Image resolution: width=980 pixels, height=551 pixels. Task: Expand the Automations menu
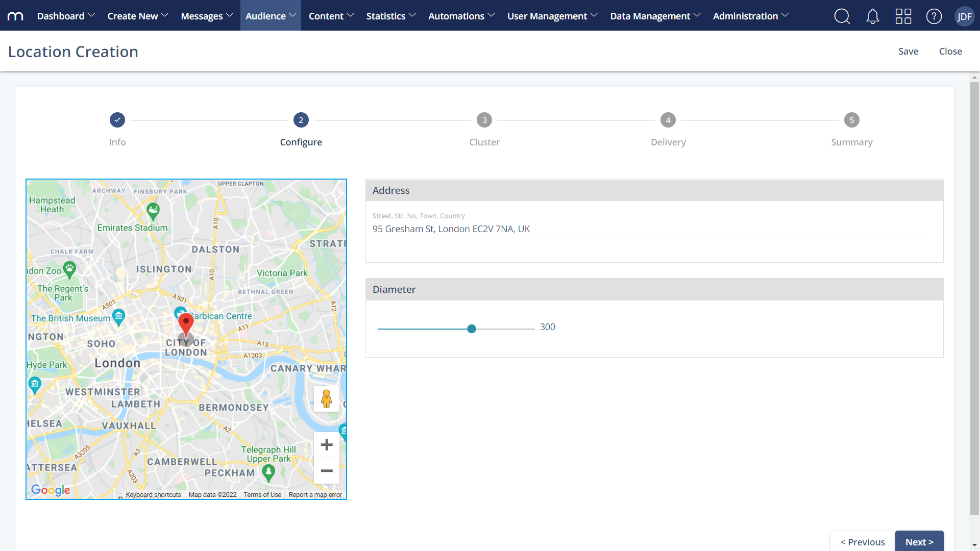click(461, 16)
